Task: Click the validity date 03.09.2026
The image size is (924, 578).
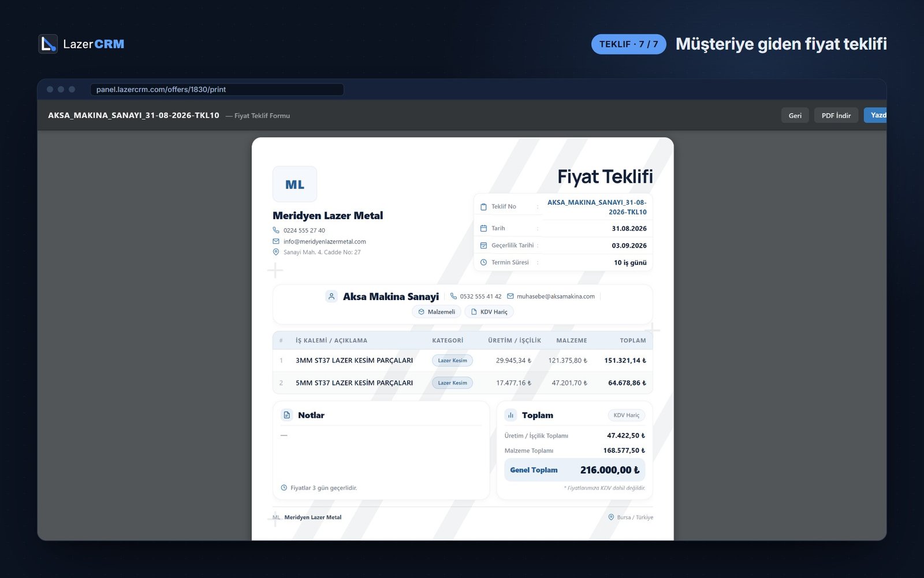Action: coord(629,246)
